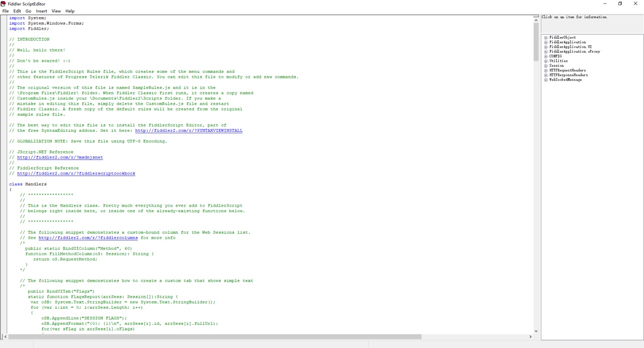This screenshot has width=644, height=348.
Task: Select the FiddlerApplication.oProxy tree label
Action: [575, 52]
